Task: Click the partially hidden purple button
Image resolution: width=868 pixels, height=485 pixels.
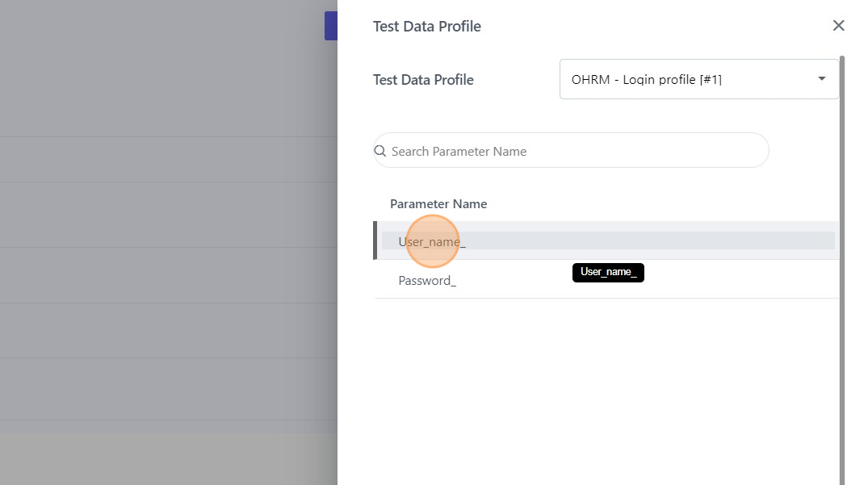Action: click(x=330, y=26)
